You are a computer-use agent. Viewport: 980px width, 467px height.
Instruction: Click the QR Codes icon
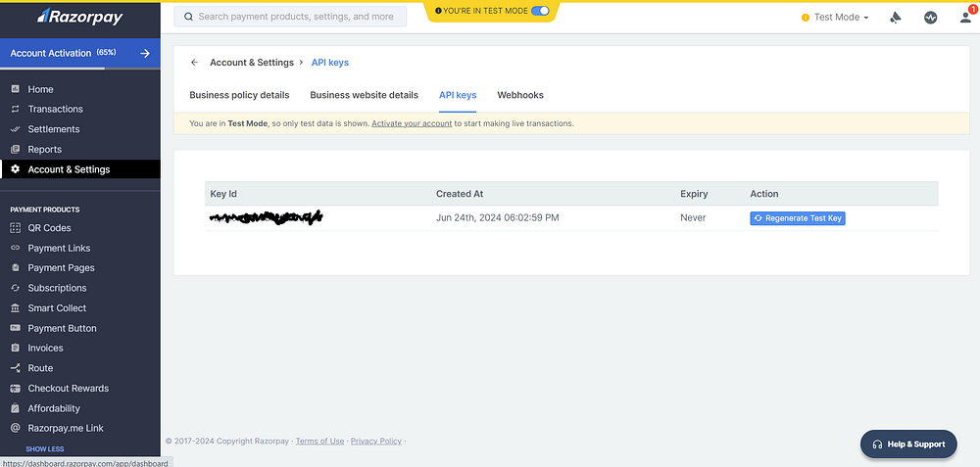[16, 228]
